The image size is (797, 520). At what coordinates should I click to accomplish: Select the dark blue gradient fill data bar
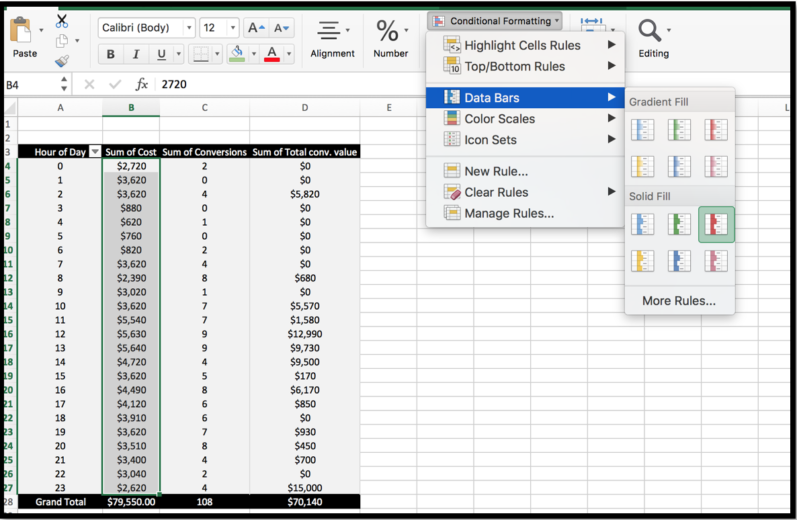point(679,166)
